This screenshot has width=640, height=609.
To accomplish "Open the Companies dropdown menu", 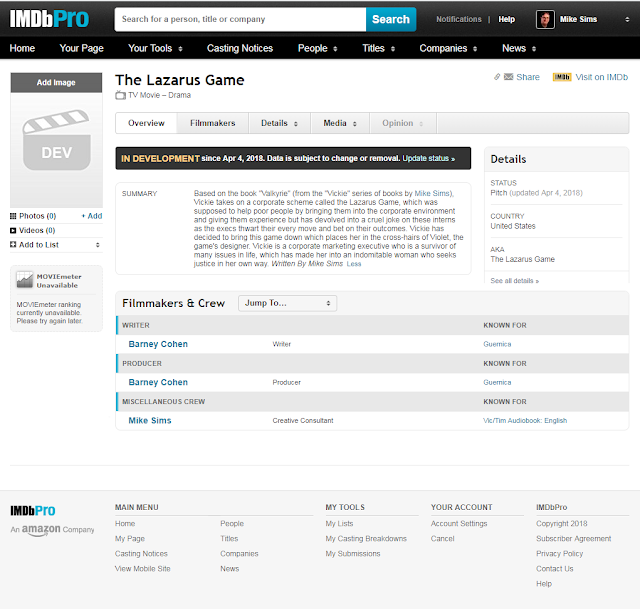I will (x=448, y=49).
